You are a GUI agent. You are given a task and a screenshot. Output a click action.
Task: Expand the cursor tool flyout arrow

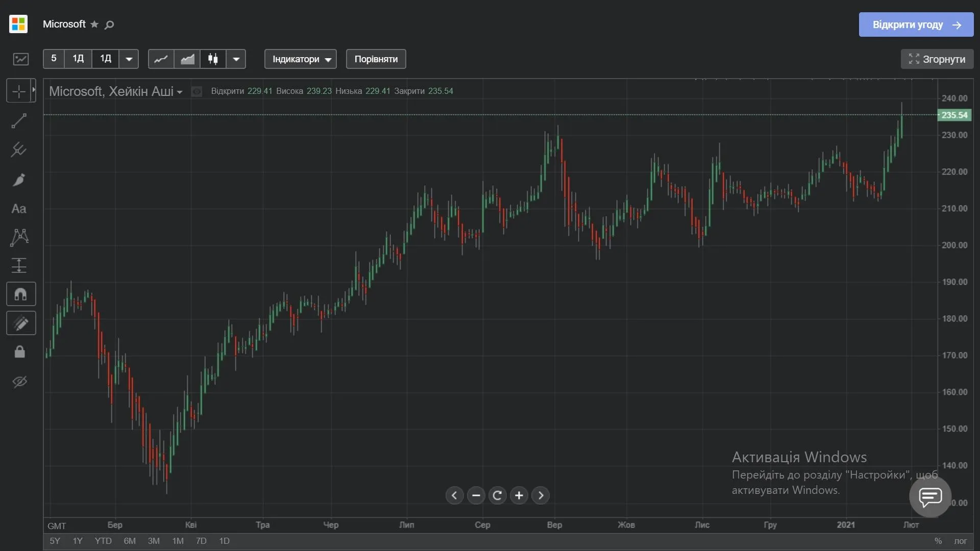(34, 90)
